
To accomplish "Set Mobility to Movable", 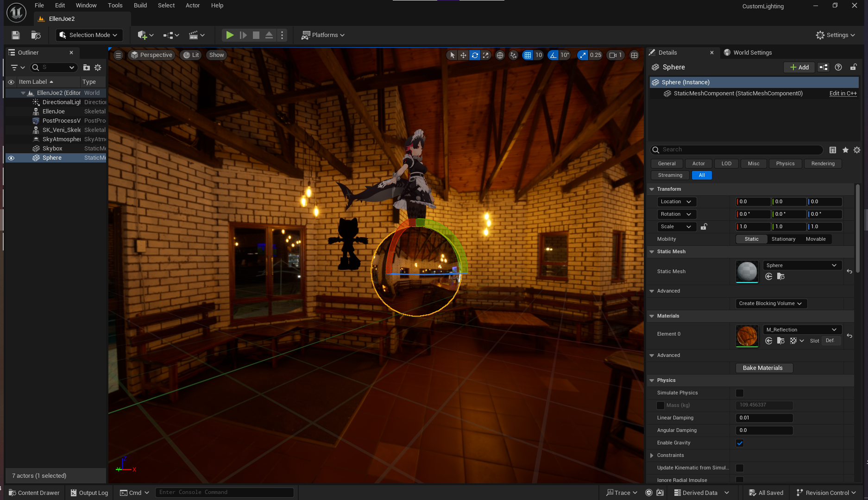I will (816, 239).
